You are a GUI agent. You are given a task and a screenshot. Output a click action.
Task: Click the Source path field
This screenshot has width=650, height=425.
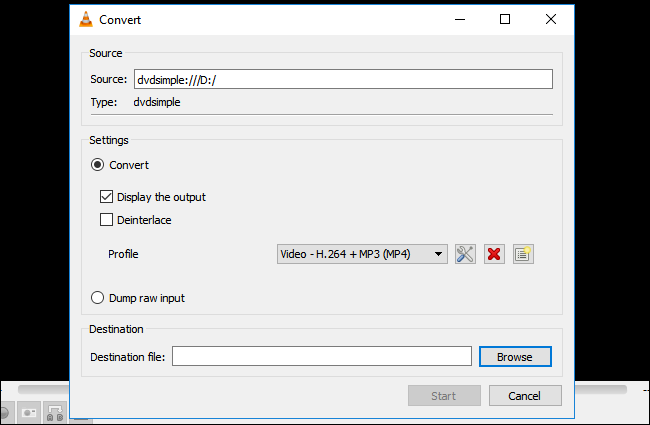[343, 79]
